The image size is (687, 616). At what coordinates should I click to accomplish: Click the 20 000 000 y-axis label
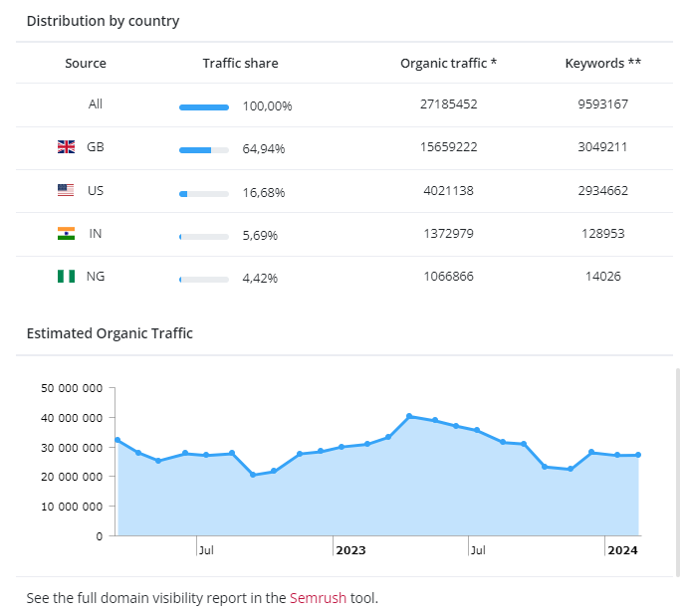click(x=72, y=477)
